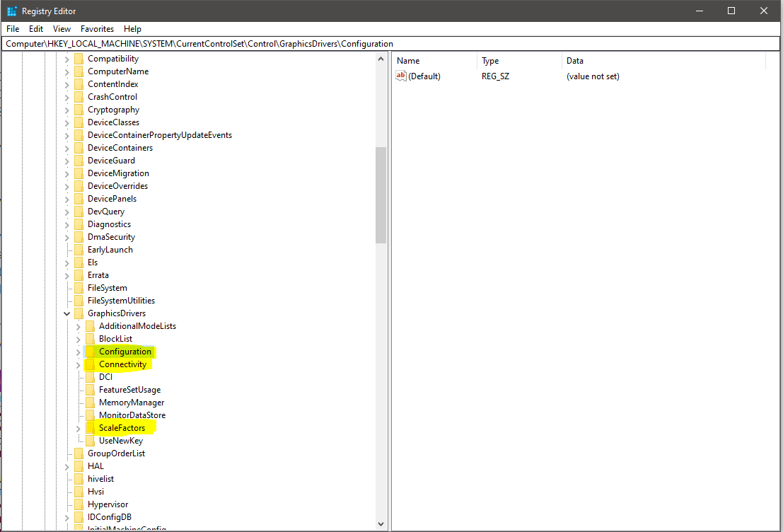Screen dimensions: 783x532
Task: Click the tree pane vertical scrollbar thumb
Action: 381,195
